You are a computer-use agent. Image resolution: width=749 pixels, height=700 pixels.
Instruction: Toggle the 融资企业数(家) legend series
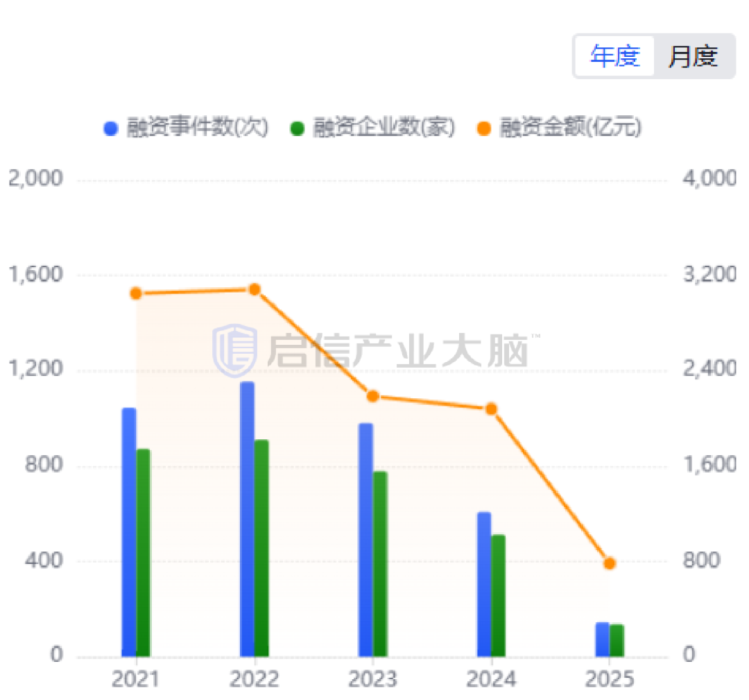(373, 128)
